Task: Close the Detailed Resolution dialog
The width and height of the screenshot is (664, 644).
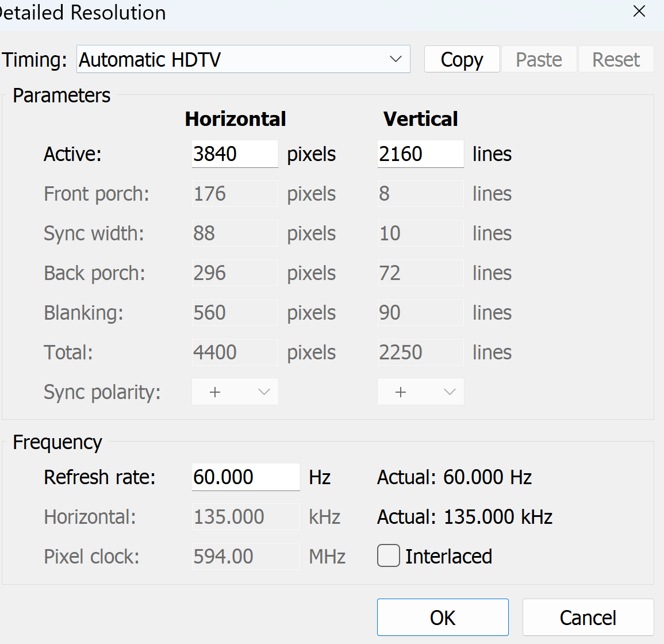Action: [639, 11]
